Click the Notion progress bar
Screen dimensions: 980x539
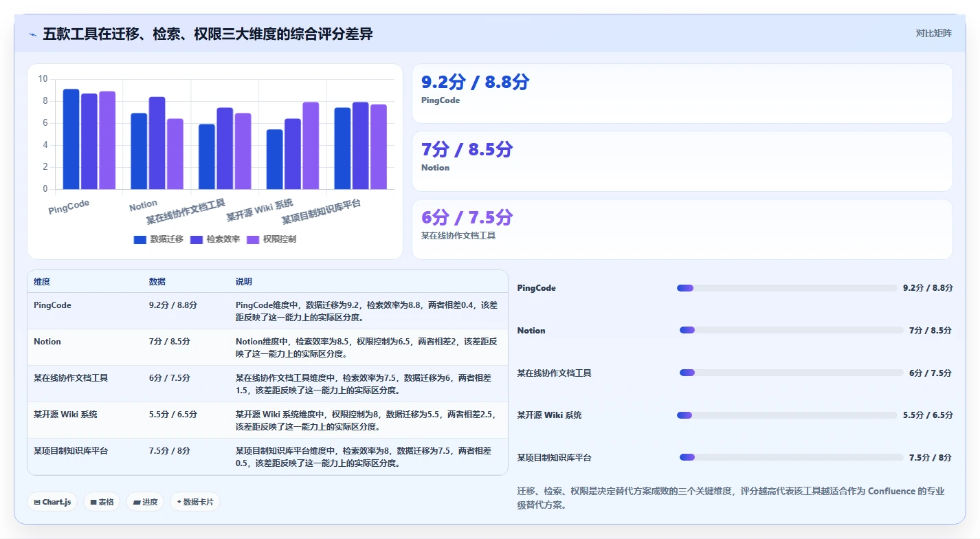click(x=791, y=331)
